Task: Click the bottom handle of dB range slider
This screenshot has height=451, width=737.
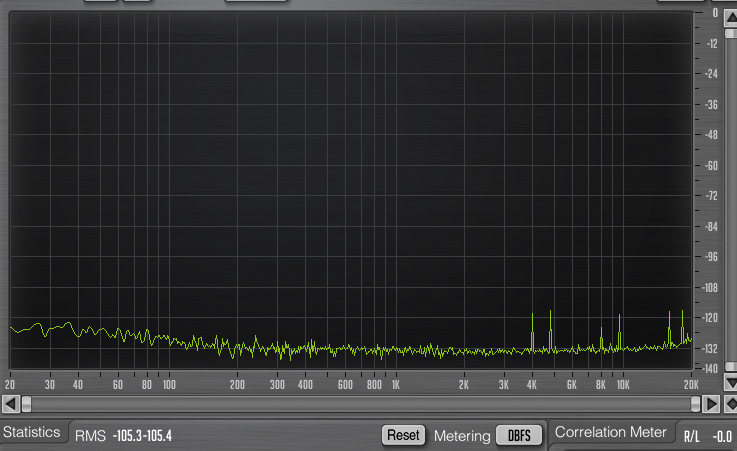Action: click(731, 367)
